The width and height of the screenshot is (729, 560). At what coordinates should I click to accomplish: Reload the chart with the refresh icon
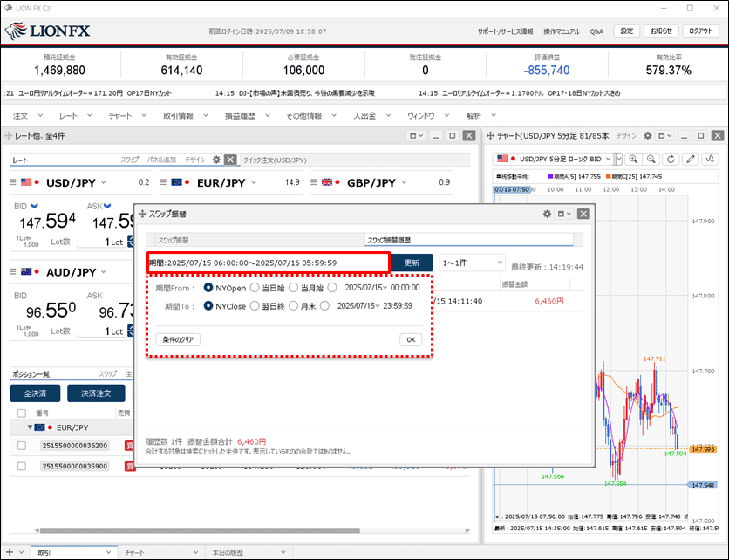[x=671, y=159]
